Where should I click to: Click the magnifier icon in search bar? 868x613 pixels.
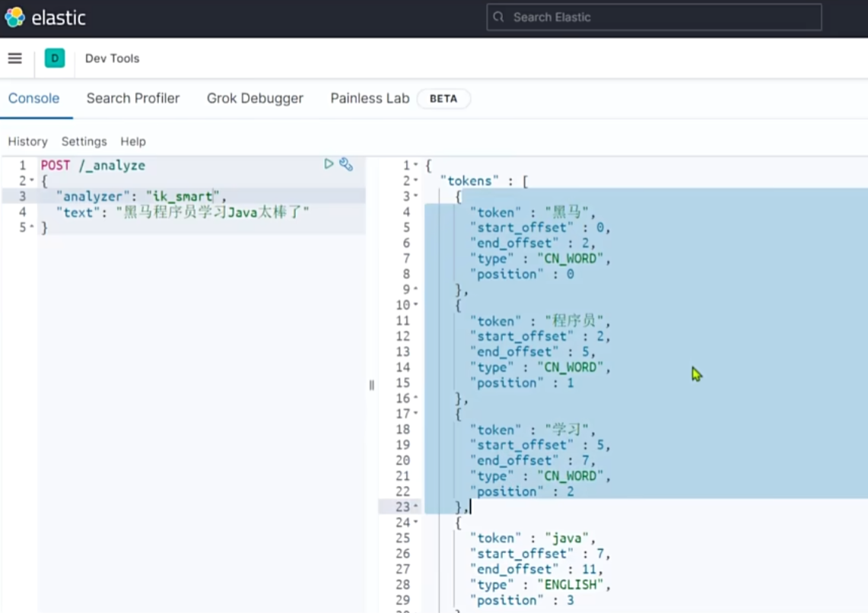pyautogui.click(x=498, y=17)
